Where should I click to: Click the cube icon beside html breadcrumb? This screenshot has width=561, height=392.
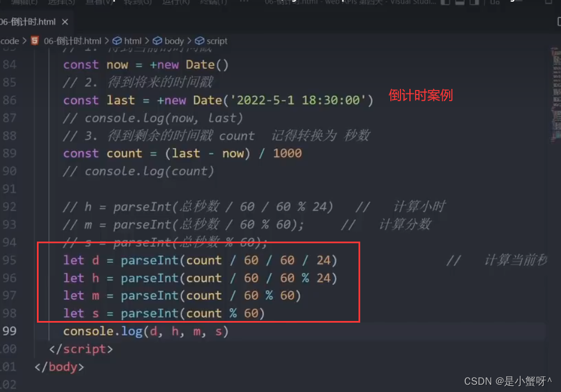(117, 41)
